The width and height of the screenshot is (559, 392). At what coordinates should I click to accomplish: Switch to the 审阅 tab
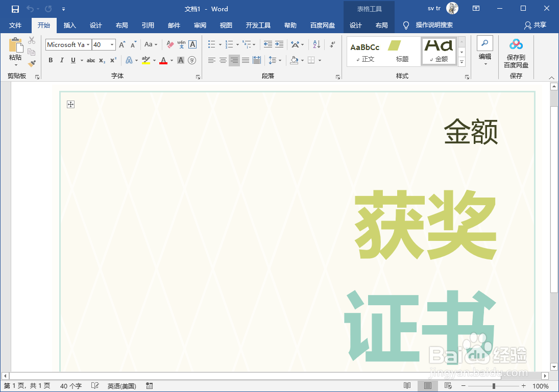pos(200,26)
